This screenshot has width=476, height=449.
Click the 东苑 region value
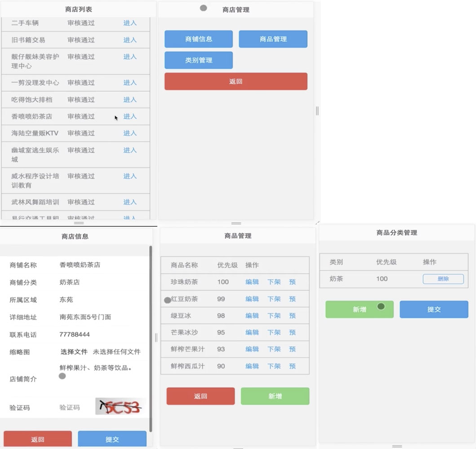point(66,299)
